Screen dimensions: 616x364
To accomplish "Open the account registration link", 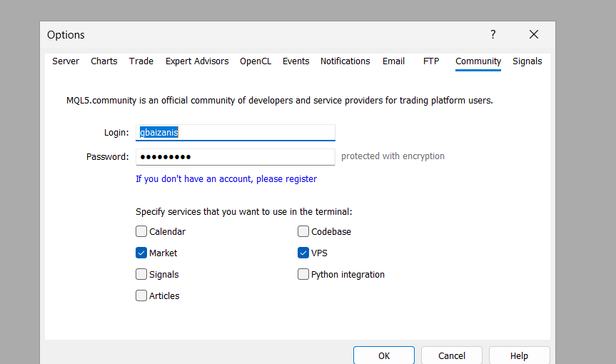I will (x=226, y=179).
